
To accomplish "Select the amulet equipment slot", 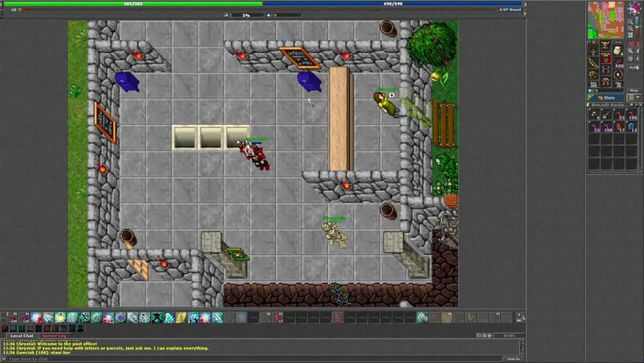I will tap(594, 51).
